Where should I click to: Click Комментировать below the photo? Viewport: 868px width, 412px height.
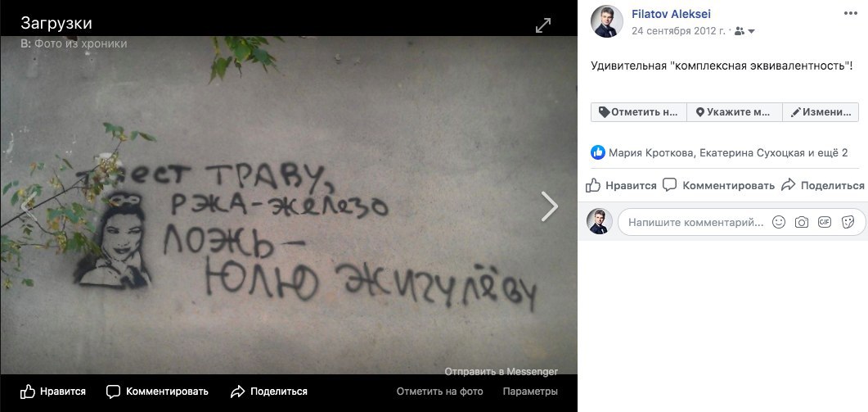pyautogui.click(x=157, y=392)
